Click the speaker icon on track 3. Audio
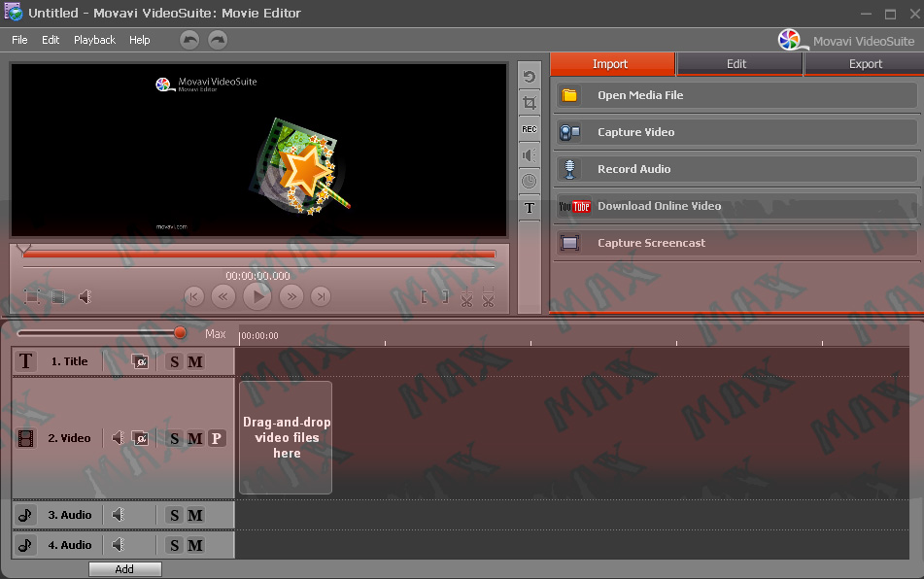 [x=118, y=515]
